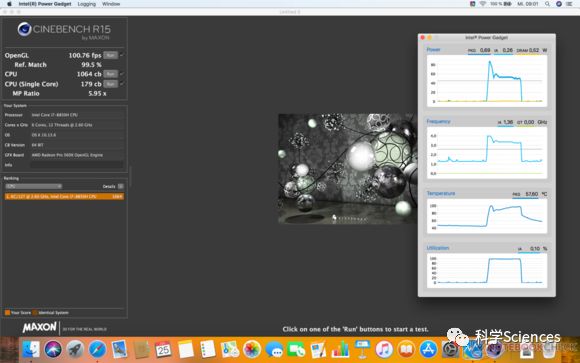Open Messages from the Dock
580x363 pixels.
tap(274, 349)
